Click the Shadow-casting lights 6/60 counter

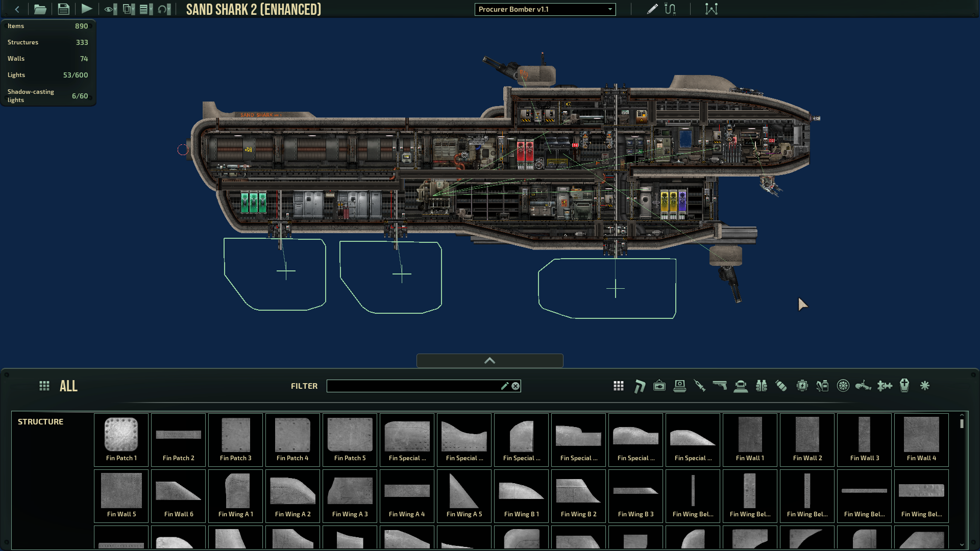pyautogui.click(x=48, y=96)
